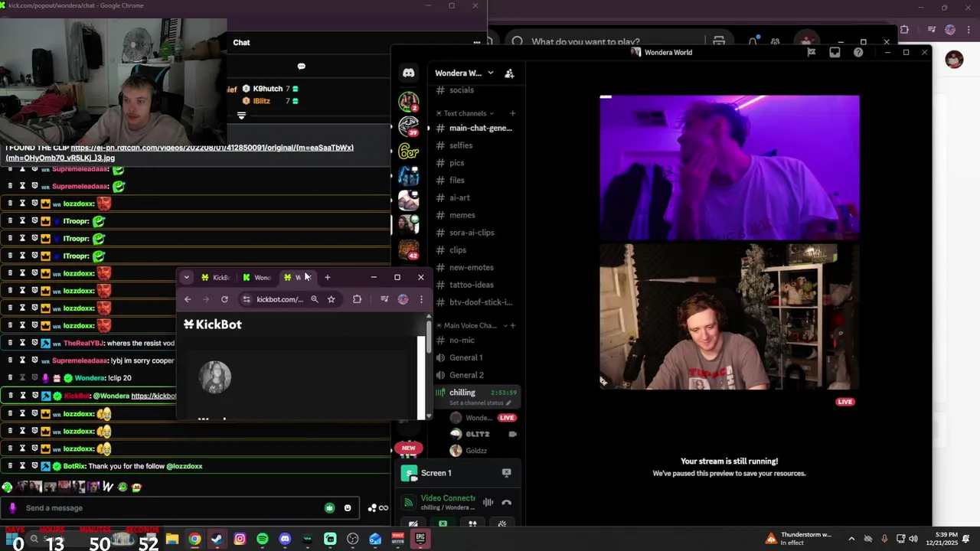Disconnect from voice with the hang-up icon
The width and height of the screenshot is (980, 551).
[506, 503]
